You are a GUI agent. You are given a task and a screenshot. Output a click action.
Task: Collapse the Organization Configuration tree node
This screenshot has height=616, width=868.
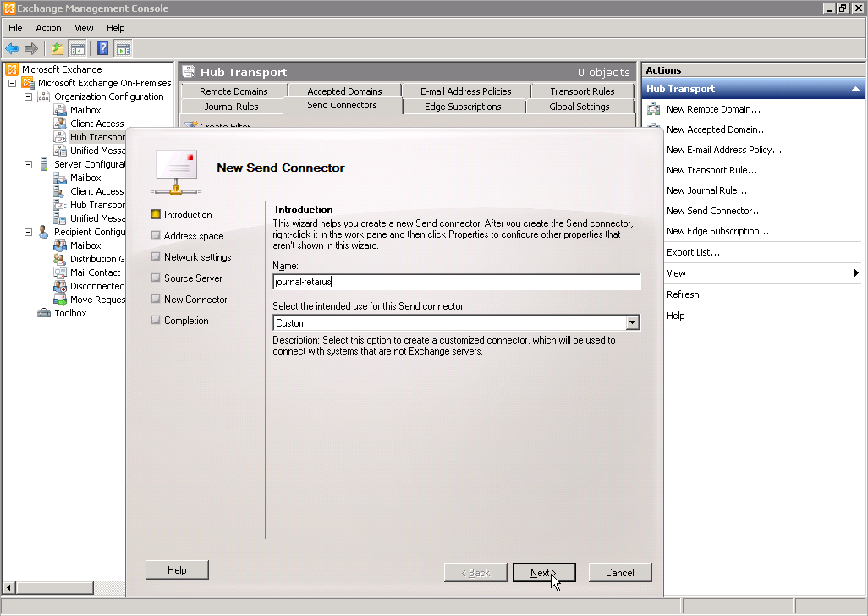pyautogui.click(x=28, y=96)
